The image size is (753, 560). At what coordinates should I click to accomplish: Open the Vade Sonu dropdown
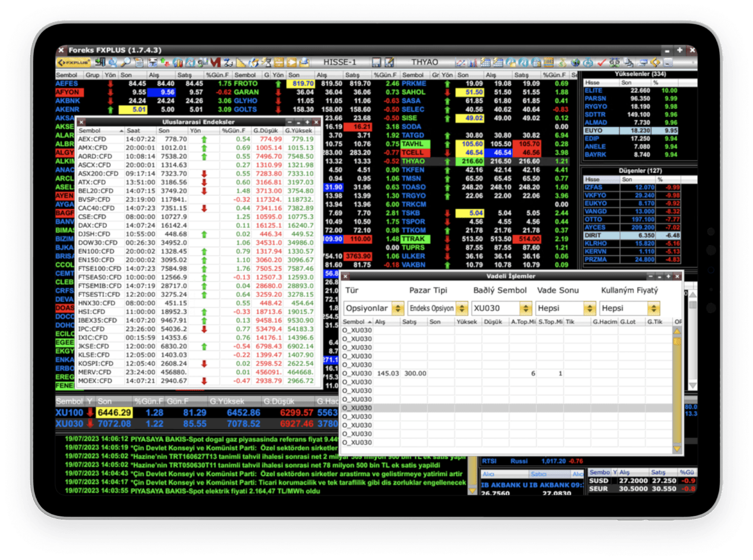tap(589, 308)
